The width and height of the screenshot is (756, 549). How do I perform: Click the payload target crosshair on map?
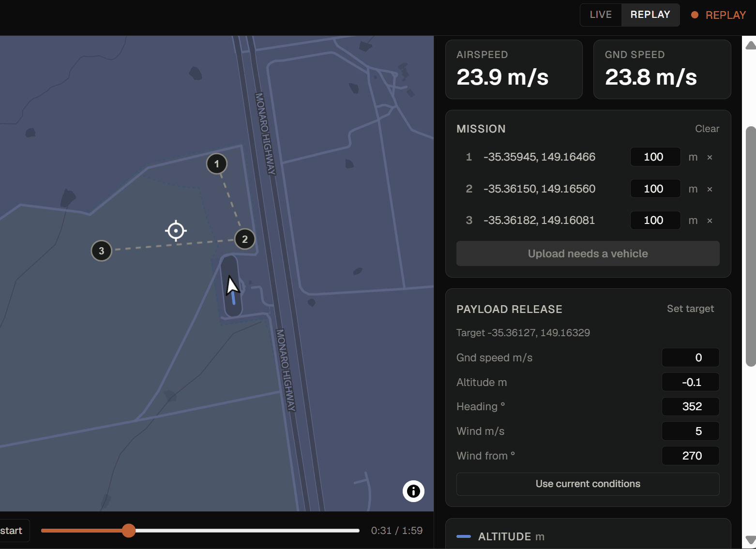[x=176, y=231]
